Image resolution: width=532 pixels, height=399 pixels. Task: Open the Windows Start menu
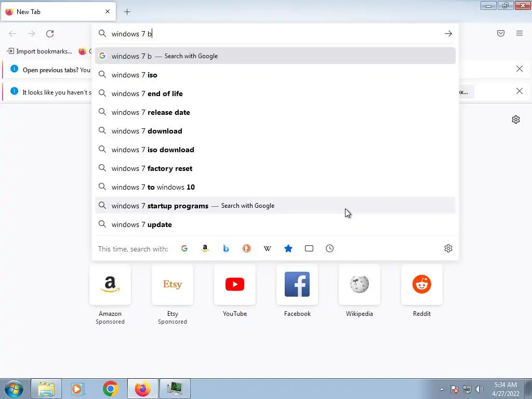(x=14, y=389)
